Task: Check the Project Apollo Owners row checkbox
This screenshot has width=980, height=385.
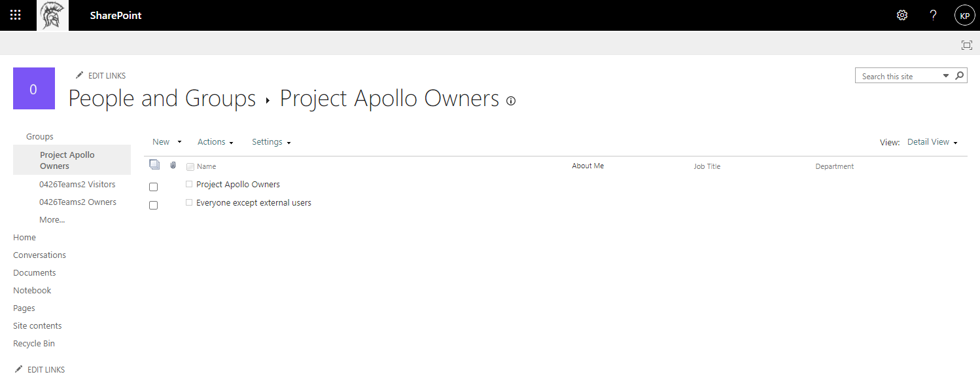Action: 154,187
